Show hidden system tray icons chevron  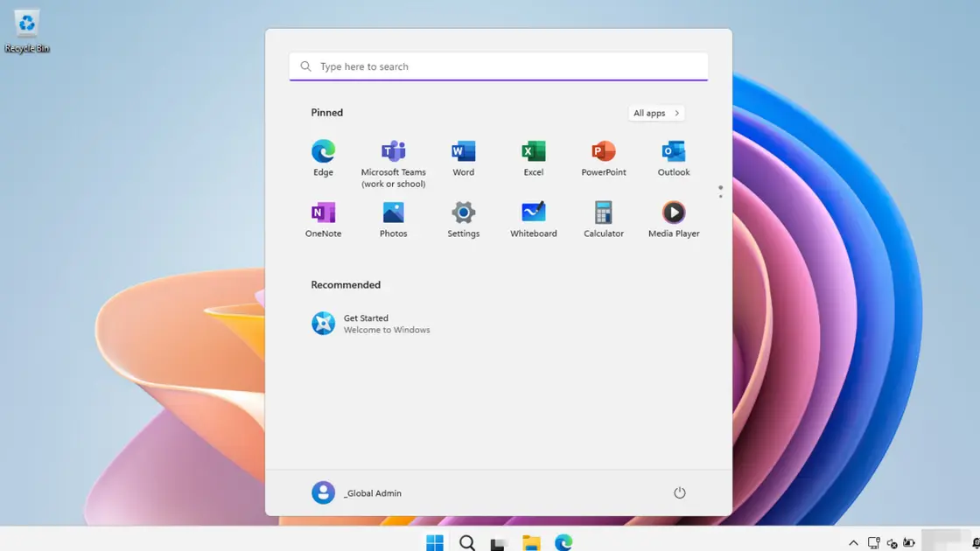(853, 543)
